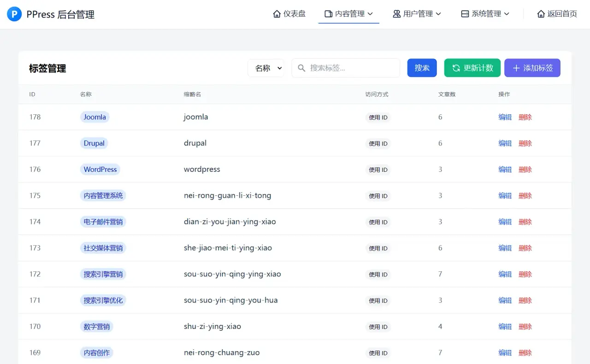Click the 搜索 button
The width and height of the screenshot is (590, 364).
422,67
